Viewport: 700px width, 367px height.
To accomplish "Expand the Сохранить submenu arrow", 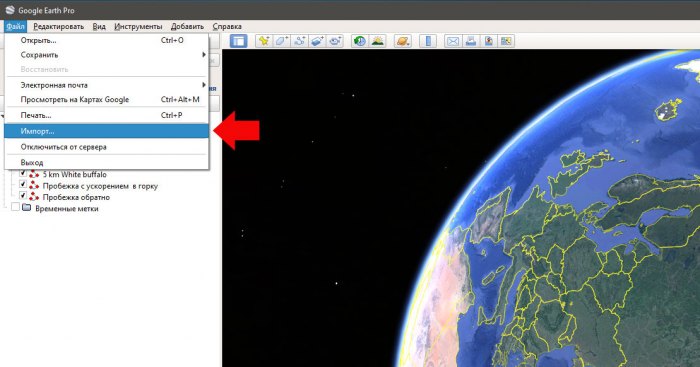I will click(204, 55).
